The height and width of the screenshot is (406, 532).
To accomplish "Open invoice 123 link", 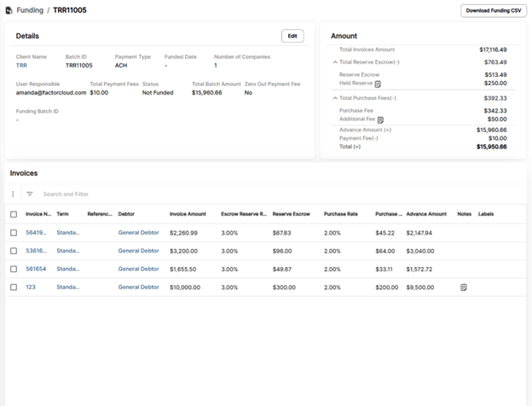I will (31, 287).
